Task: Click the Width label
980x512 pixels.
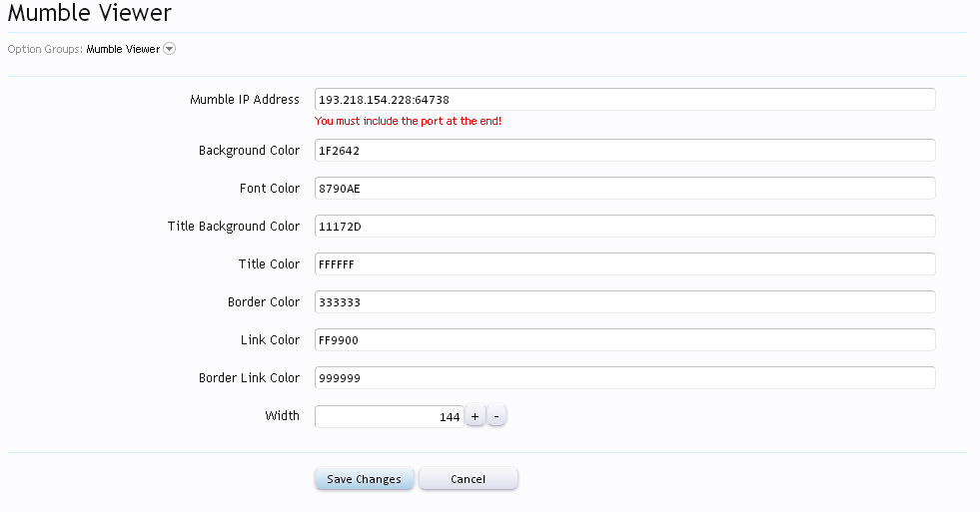Action: (282, 416)
